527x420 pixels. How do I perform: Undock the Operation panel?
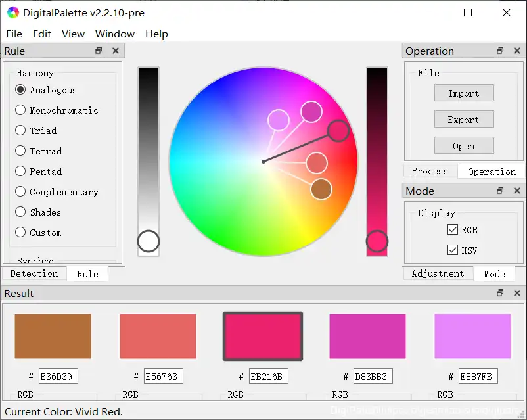(500, 51)
